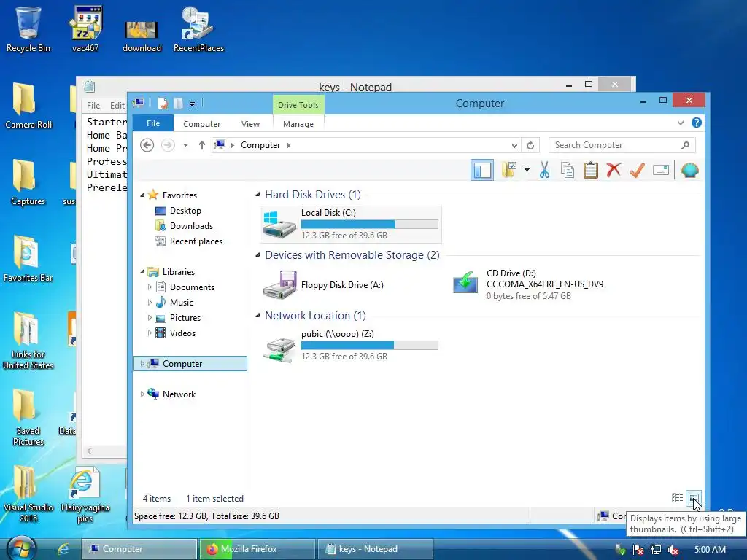
Task: Open the View ribbon tab
Action: 251,124
